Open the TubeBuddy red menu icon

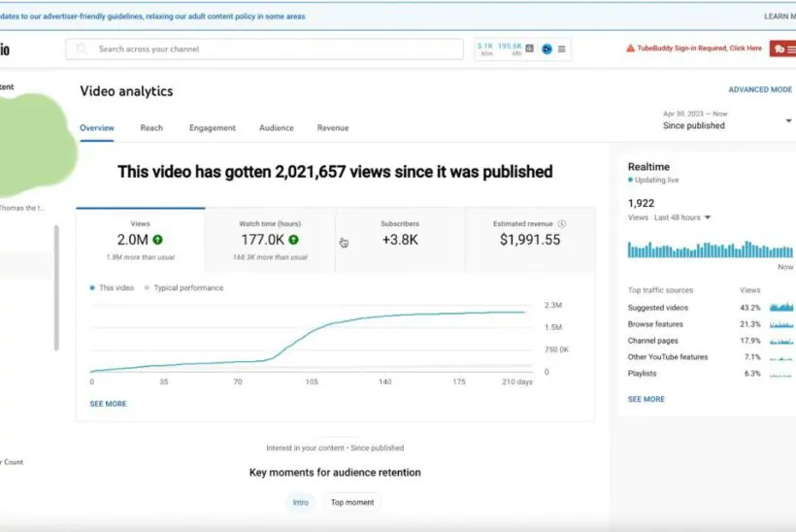tap(782, 49)
